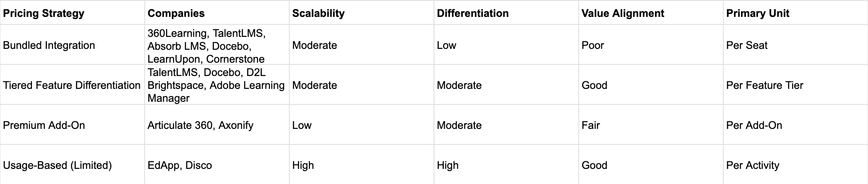This screenshot has height=184, width=868.
Task: Click the Per Add-On cell
Action: [795, 125]
